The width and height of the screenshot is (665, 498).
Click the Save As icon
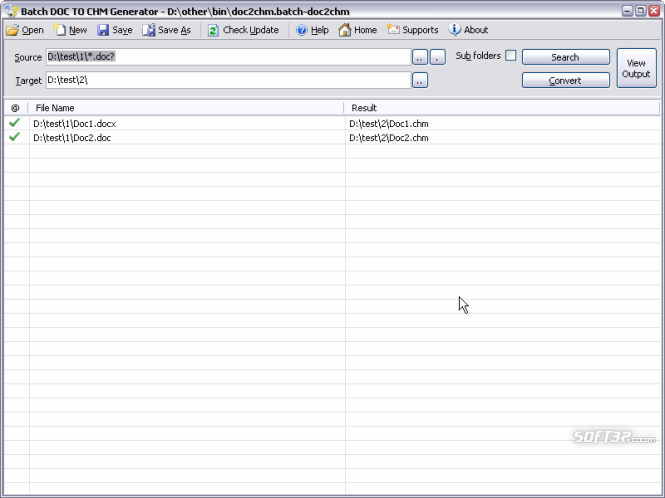tap(149, 30)
